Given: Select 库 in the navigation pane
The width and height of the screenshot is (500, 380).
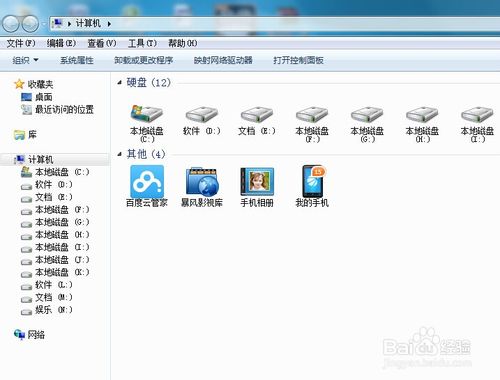Looking at the screenshot, I should point(25,135).
